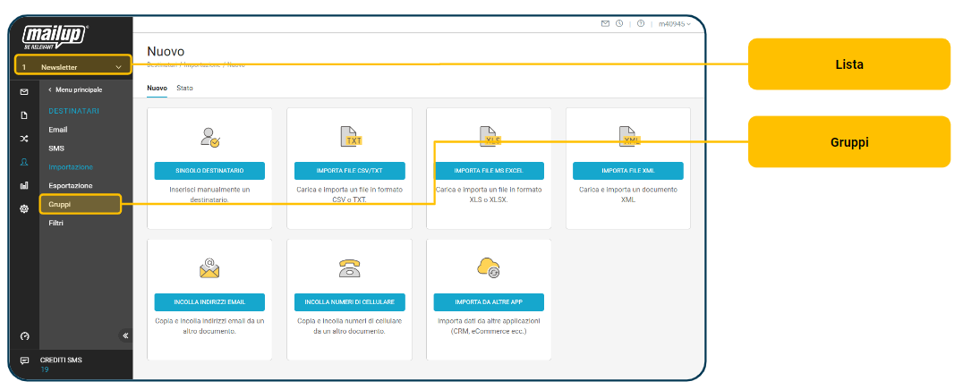This screenshot has height=390, width=980.
Task: Click the chat icon beside CREDITI SMS
Action: (x=24, y=360)
